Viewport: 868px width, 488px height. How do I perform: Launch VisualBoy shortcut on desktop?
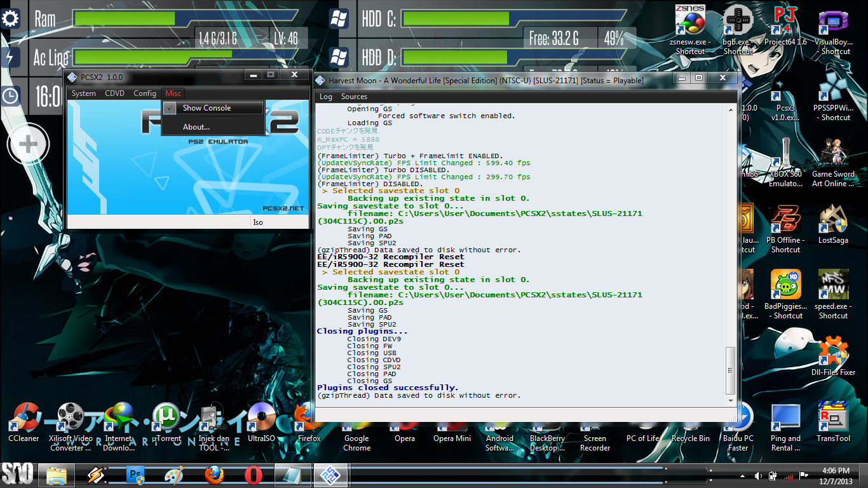coord(833,30)
